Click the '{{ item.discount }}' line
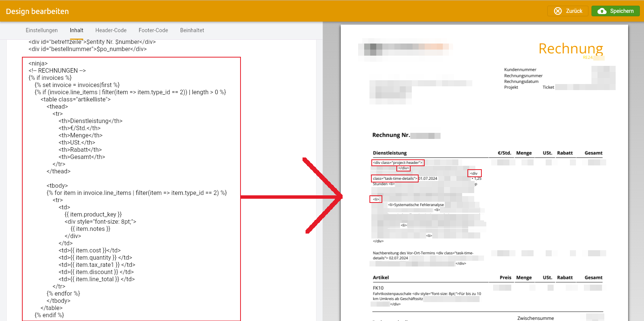This screenshot has width=644, height=321. click(96, 272)
